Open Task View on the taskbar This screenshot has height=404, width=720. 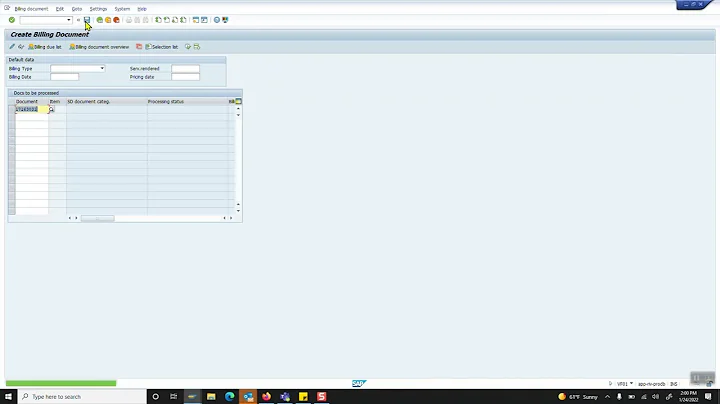(174, 396)
